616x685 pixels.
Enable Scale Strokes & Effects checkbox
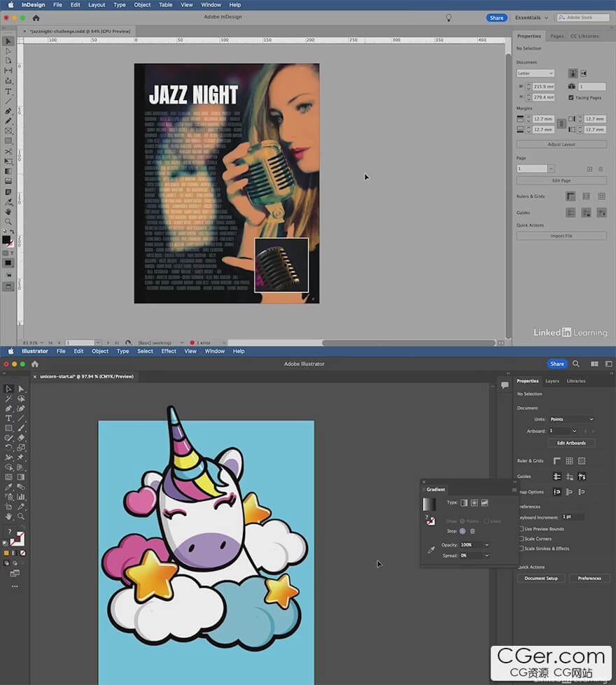tap(521, 549)
